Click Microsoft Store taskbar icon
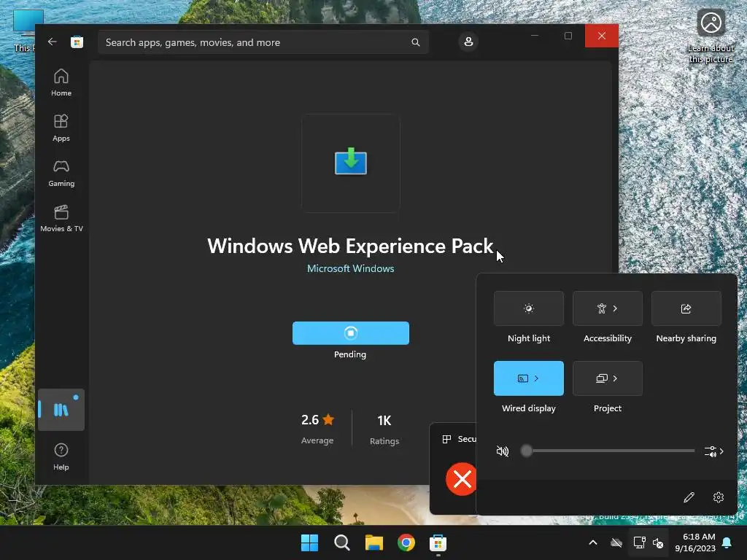 pyautogui.click(x=438, y=542)
